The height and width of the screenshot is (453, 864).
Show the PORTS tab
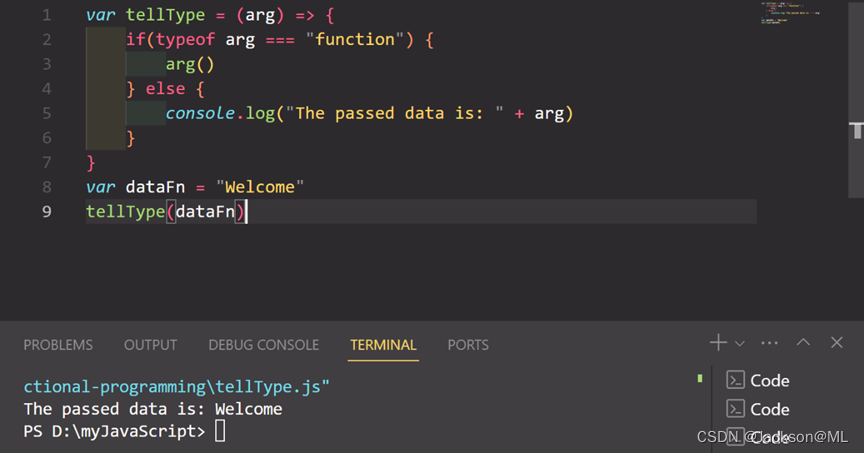point(468,345)
